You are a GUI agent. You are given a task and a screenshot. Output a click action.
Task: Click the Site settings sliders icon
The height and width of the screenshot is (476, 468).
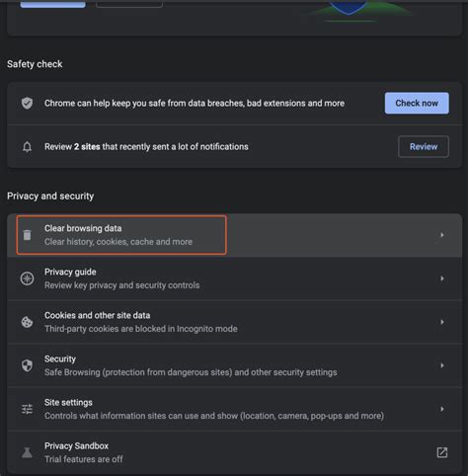click(x=27, y=409)
